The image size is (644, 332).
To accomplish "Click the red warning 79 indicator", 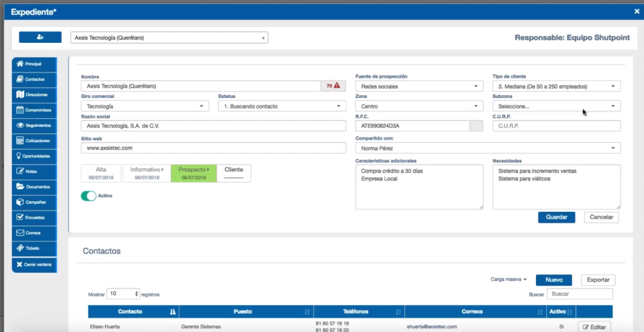I will tap(333, 86).
